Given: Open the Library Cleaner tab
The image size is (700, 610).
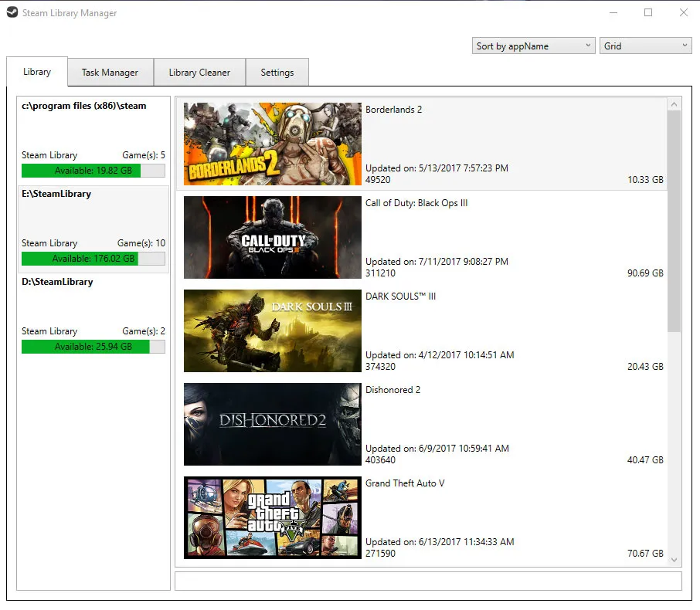Looking at the screenshot, I should [x=199, y=73].
